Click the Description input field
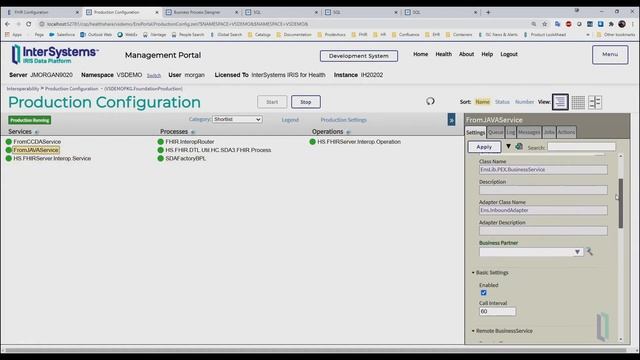Image resolution: width=640 pixels, height=360 pixels. (543, 190)
